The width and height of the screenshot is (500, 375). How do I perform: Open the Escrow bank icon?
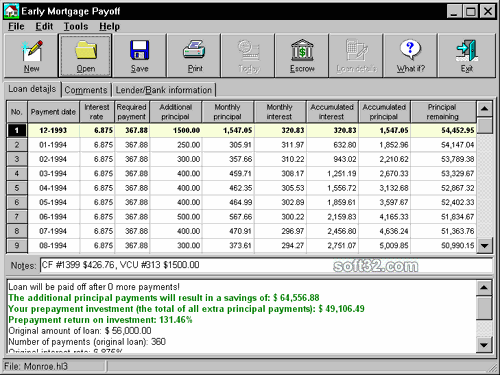click(x=302, y=56)
